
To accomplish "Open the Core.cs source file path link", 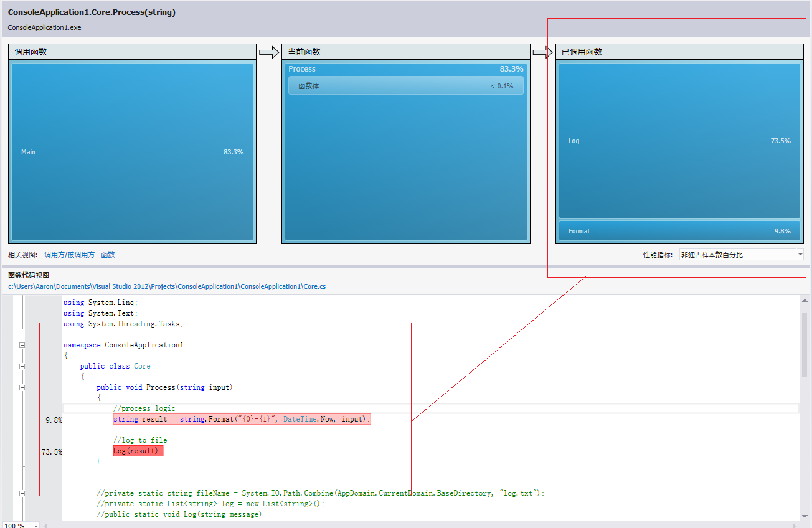I will (x=167, y=286).
